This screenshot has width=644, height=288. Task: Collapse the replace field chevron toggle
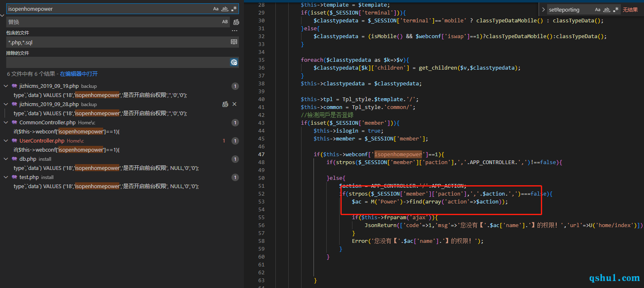2,15
